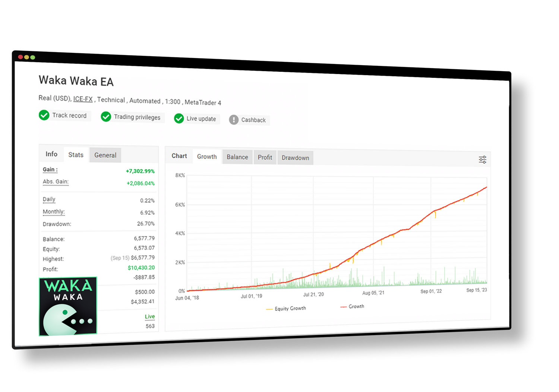Toggle the Equity Growth legend series
This screenshot has height=392, width=559.
pyautogui.click(x=286, y=309)
